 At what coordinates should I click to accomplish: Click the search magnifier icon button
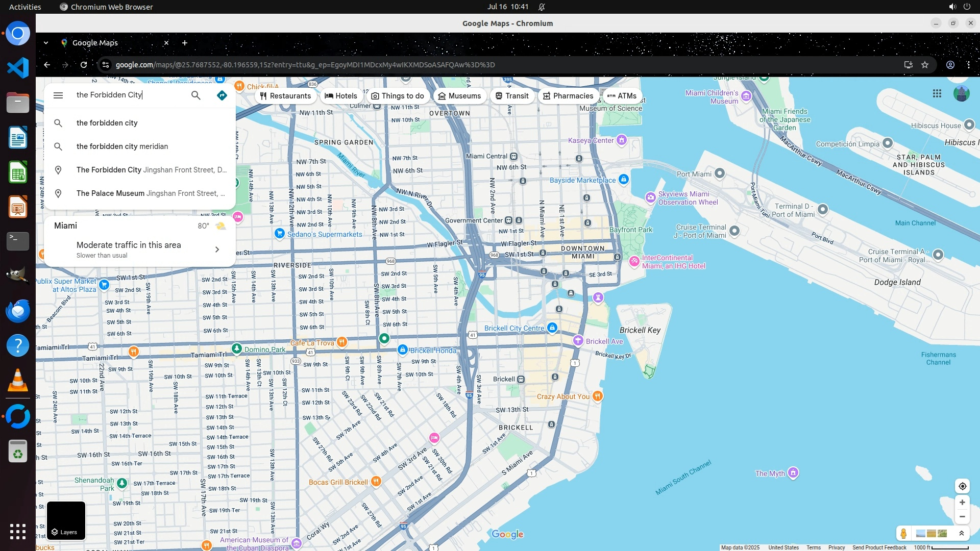coord(195,95)
